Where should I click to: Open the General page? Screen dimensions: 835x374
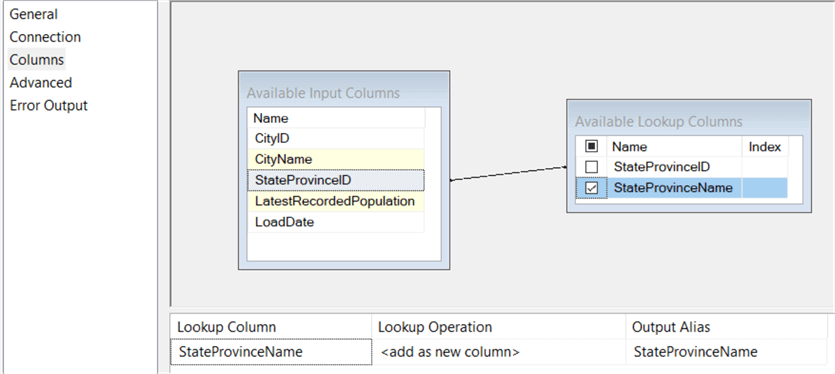[x=34, y=14]
